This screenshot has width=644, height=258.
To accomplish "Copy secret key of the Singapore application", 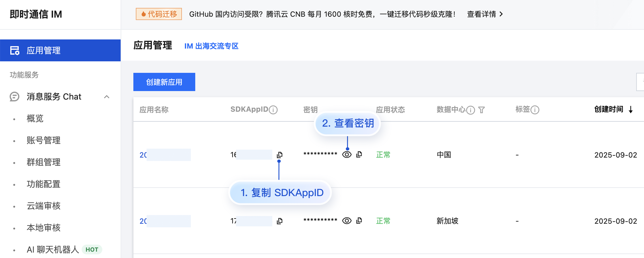I will (x=359, y=220).
